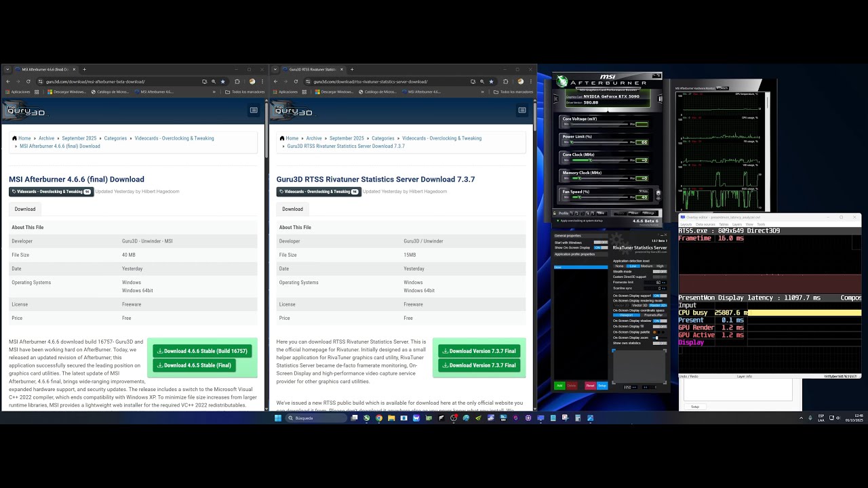Set application detection level to High
Screen dimensions: 868x488
pyautogui.click(x=660, y=266)
